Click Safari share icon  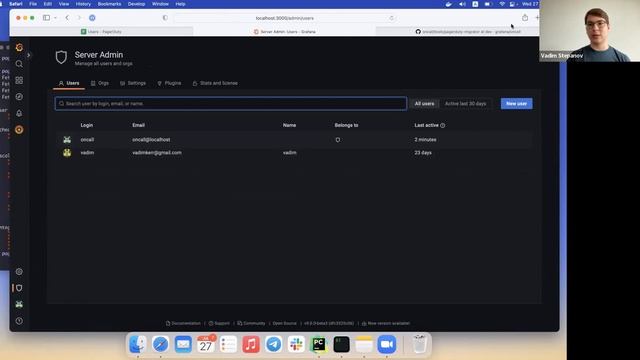[525, 18]
